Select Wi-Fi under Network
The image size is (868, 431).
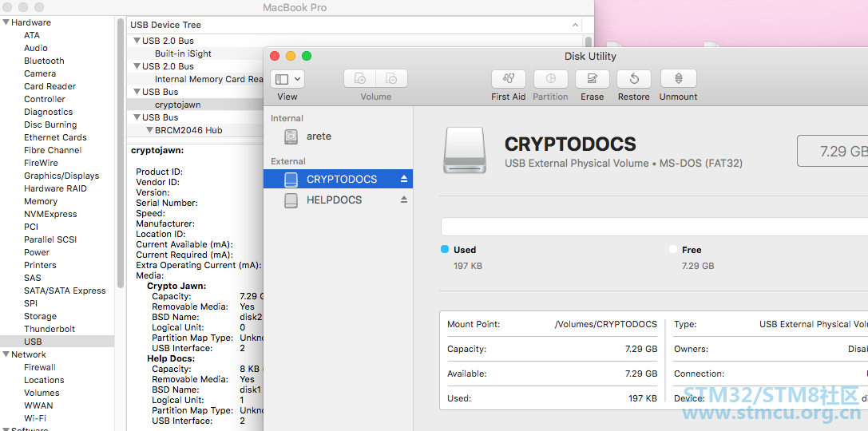35,418
